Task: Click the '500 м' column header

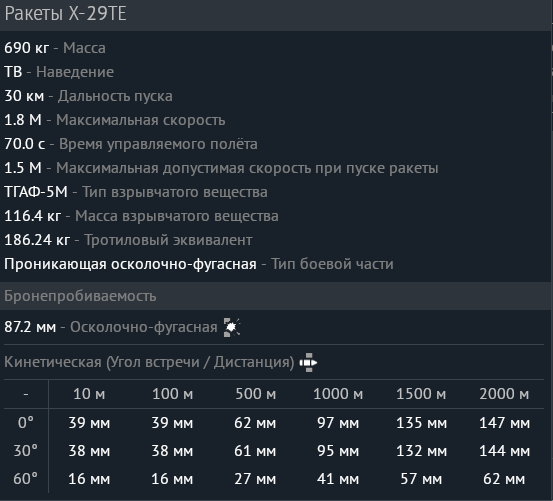Action: point(256,394)
